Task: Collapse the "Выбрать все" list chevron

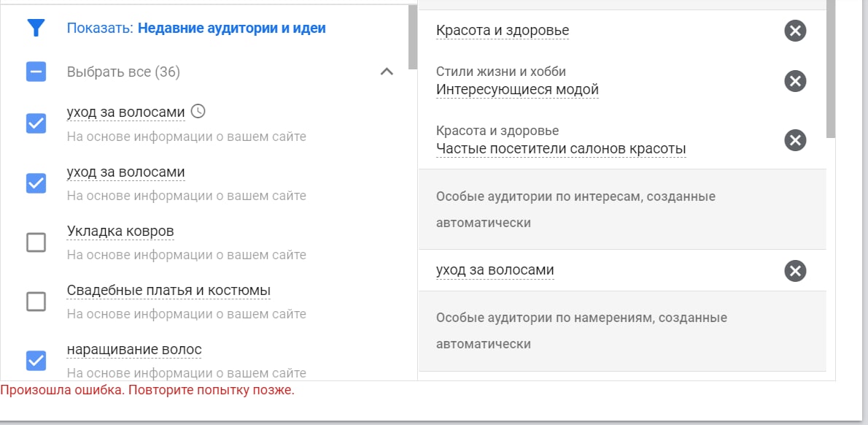Action: (x=387, y=72)
